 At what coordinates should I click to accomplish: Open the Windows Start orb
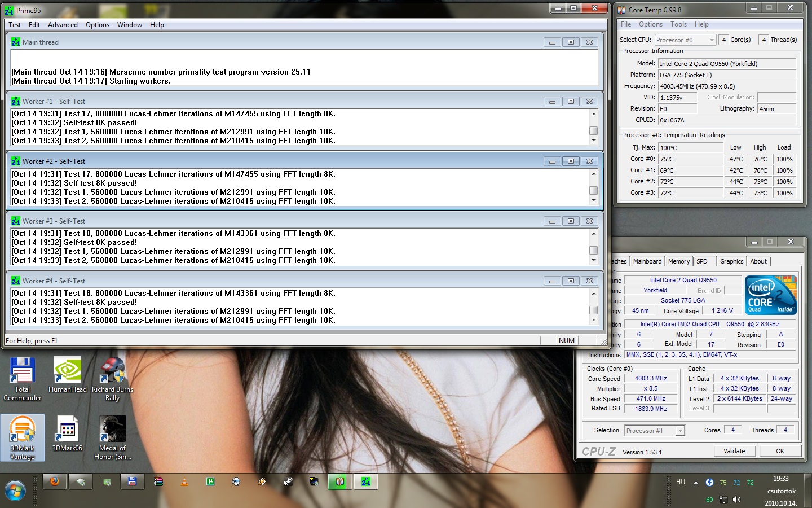click(15, 489)
